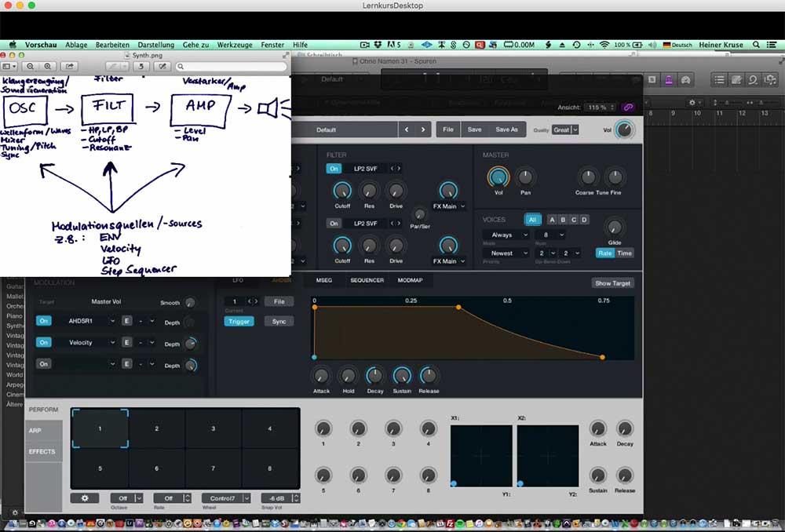
Task: Click the gear settings button under performance pads
Action: (84, 498)
